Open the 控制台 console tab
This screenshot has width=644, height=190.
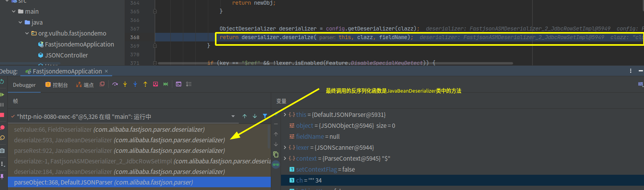click(57, 85)
